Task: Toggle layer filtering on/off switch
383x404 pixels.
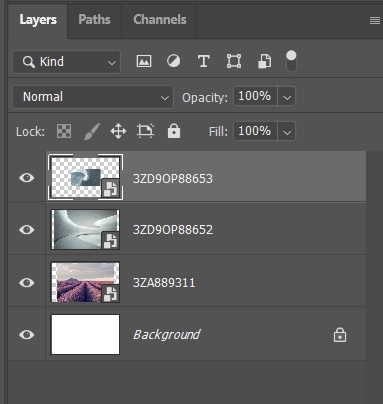Action: click(x=291, y=61)
